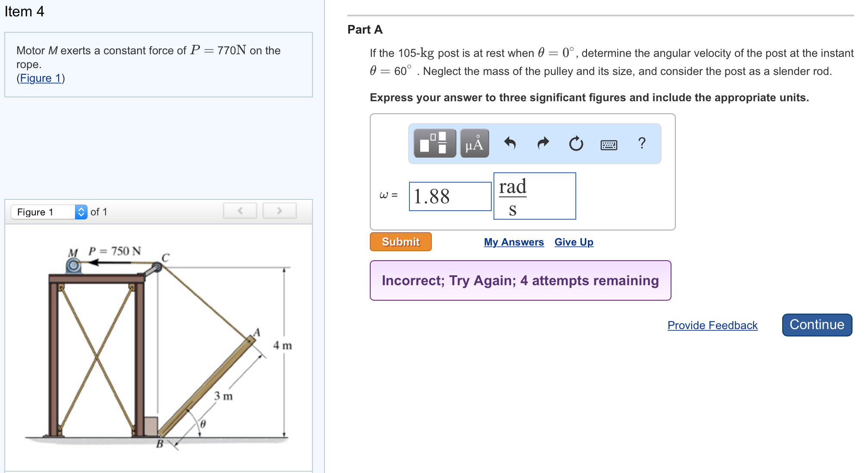Click the Incorrect; Try Again message
Screen dimensions: 868x473
(520, 280)
